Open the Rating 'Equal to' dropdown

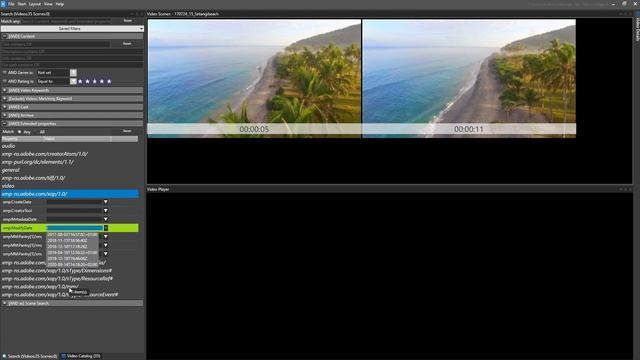[x=73, y=82]
